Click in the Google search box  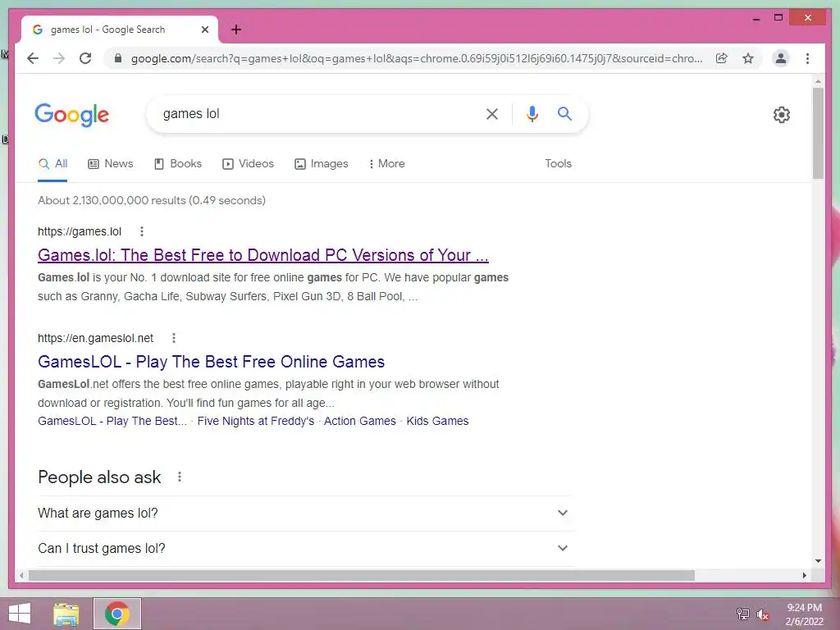316,113
